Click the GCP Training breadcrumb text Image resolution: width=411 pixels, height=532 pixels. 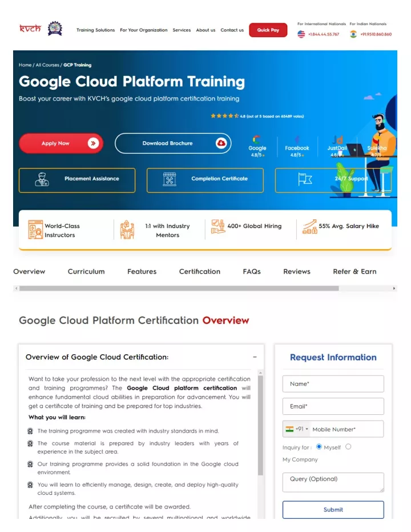click(x=77, y=65)
